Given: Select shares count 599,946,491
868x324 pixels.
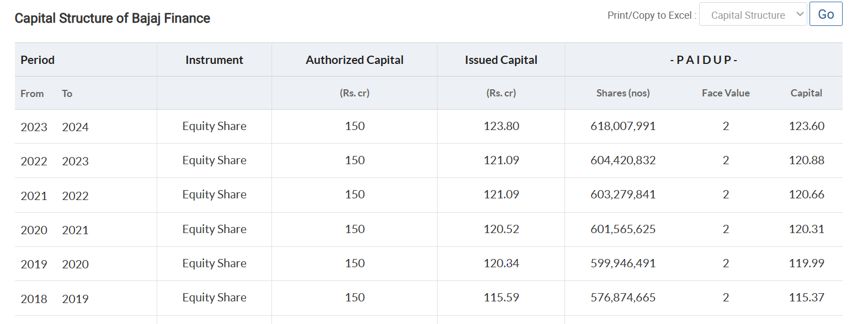Looking at the screenshot, I should 623,263.
